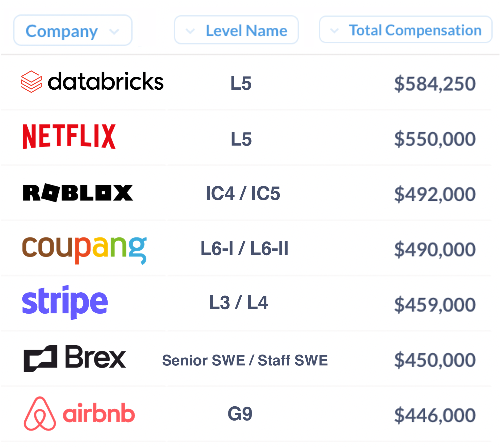The image size is (500, 448).
Task: Open the Total Compensation sort dropdown
Action: coord(406,29)
